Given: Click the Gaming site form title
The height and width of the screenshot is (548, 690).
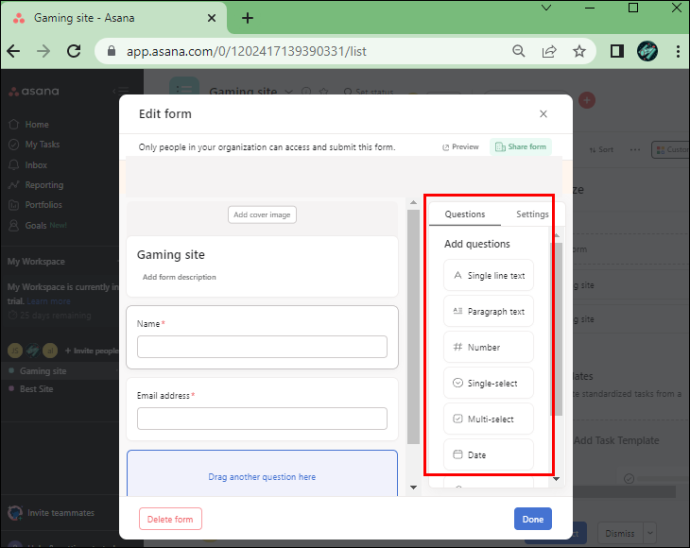Looking at the screenshot, I should pyautogui.click(x=171, y=255).
